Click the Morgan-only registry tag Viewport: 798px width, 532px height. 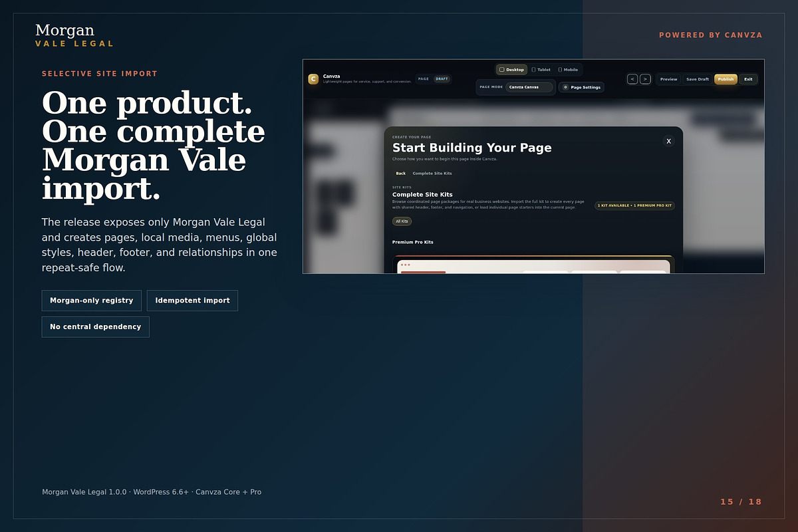coord(92,301)
